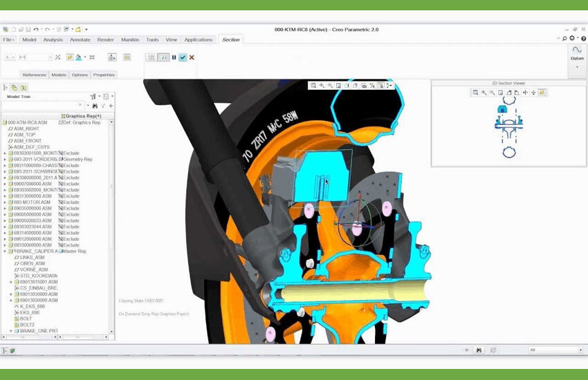Click the binoculars find icon in Model Tree
This screenshot has height=380, width=588.
point(95,106)
